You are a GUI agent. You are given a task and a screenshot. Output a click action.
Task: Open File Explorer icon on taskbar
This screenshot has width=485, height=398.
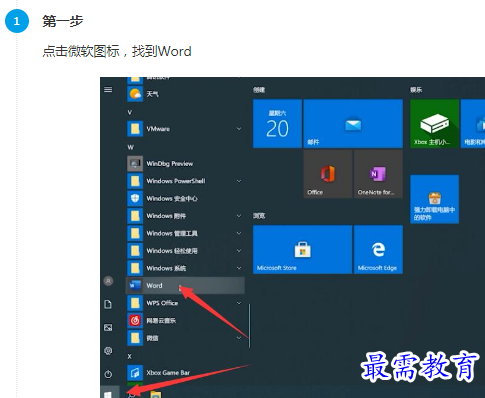(156, 394)
